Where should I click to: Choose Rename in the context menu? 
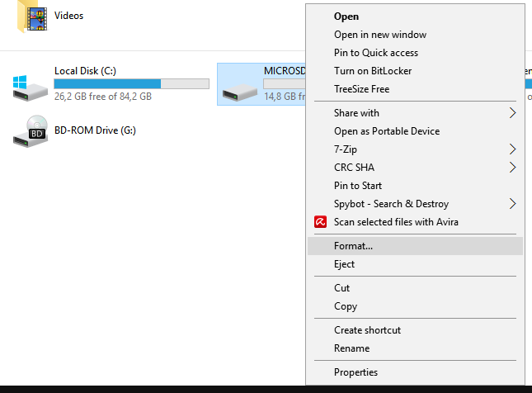(x=351, y=348)
